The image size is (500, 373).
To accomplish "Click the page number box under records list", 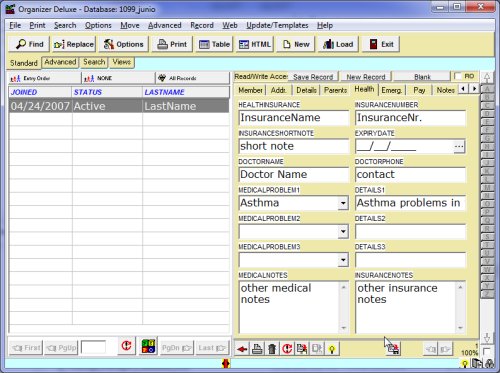I will [x=93, y=348].
